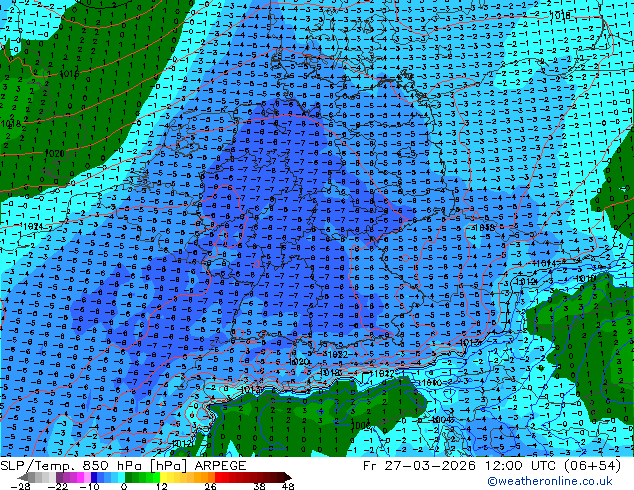
Task: Click the '-10' legend scale value
Action: click(89, 486)
